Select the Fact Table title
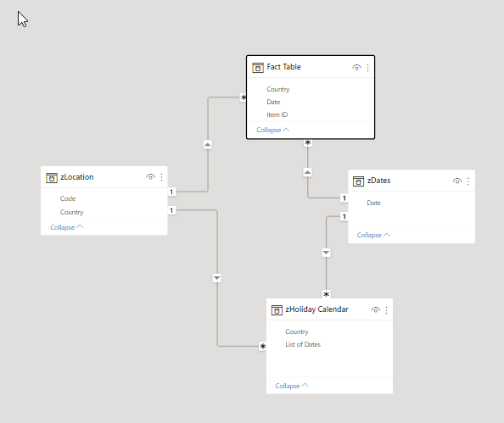Viewport: 504px width, 423px height. click(x=284, y=67)
